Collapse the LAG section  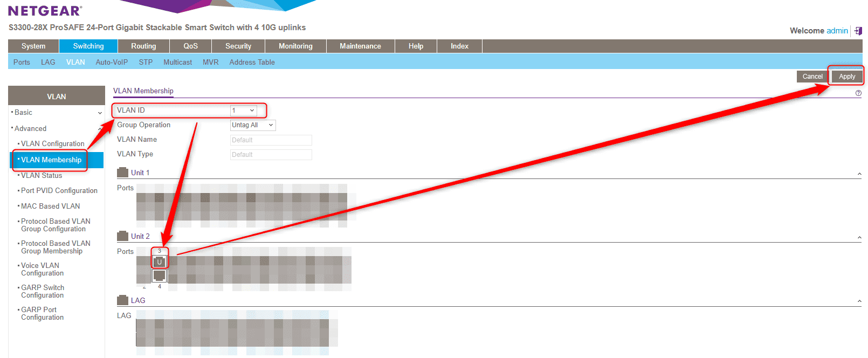click(x=859, y=301)
